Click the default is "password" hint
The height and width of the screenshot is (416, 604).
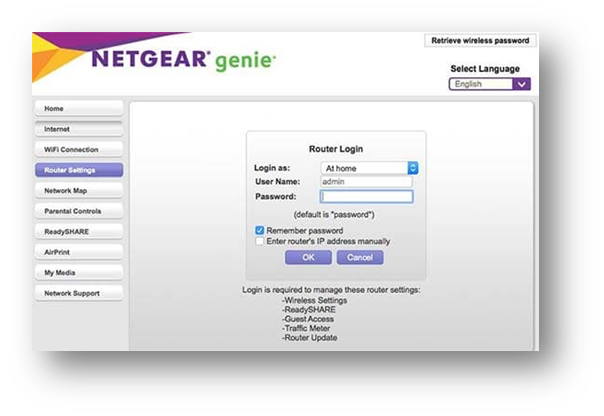tap(334, 215)
